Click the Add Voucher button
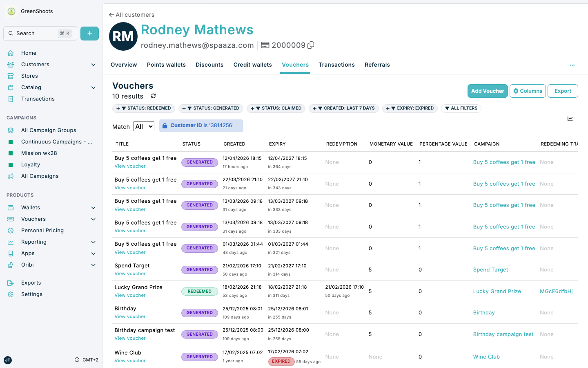The height and width of the screenshot is (368, 588). click(488, 91)
